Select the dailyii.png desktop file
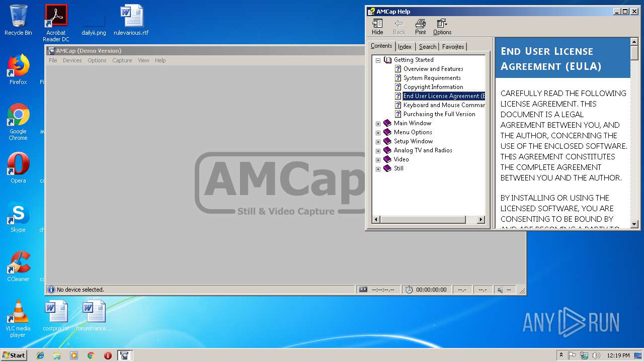This screenshot has width=644, height=362. (94, 23)
